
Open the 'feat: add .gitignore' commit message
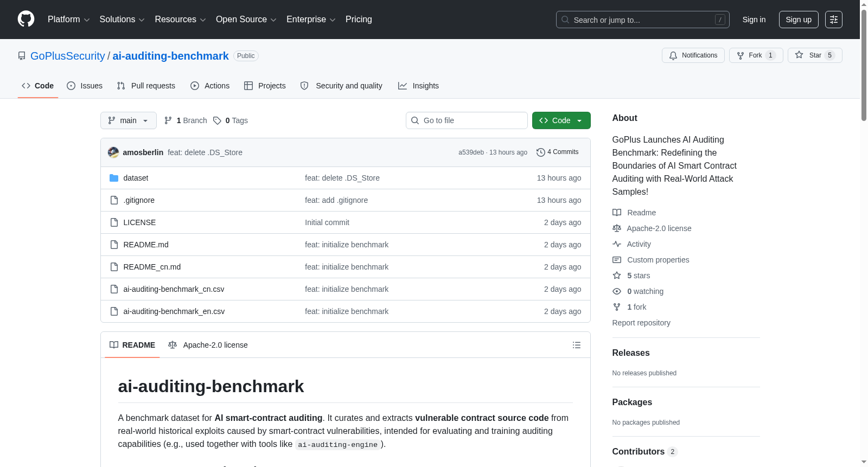tap(336, 200)
